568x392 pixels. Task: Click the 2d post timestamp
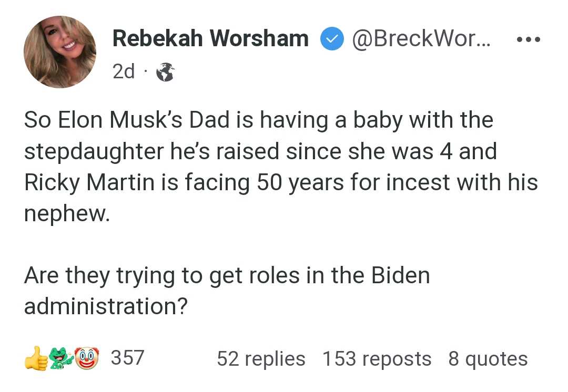tap(124, 71)
